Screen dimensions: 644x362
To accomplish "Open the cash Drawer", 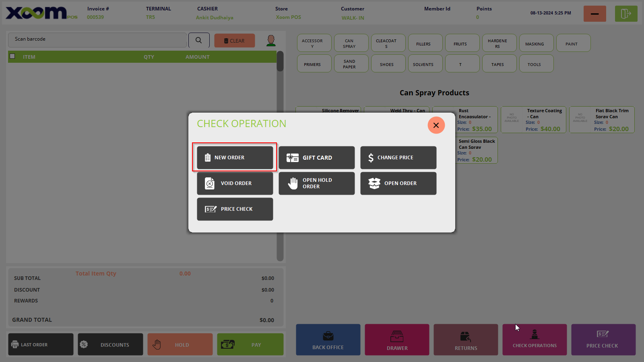I will [x=397, y=340].
